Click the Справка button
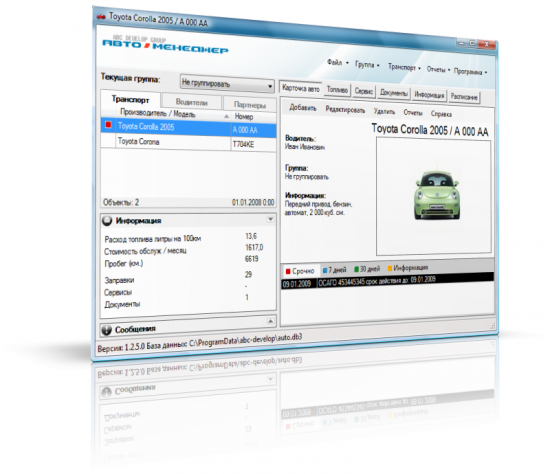The image size is (550, 474). click(441, 114)
